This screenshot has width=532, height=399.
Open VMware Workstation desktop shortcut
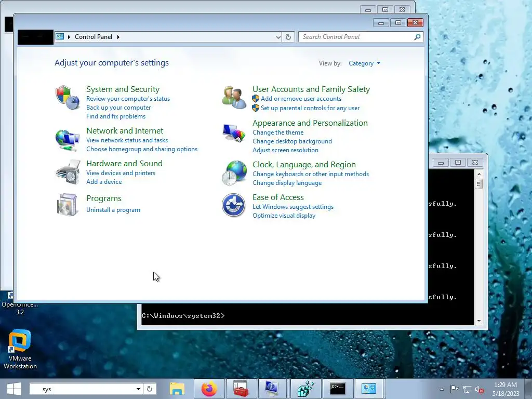[x=20, y=350]
